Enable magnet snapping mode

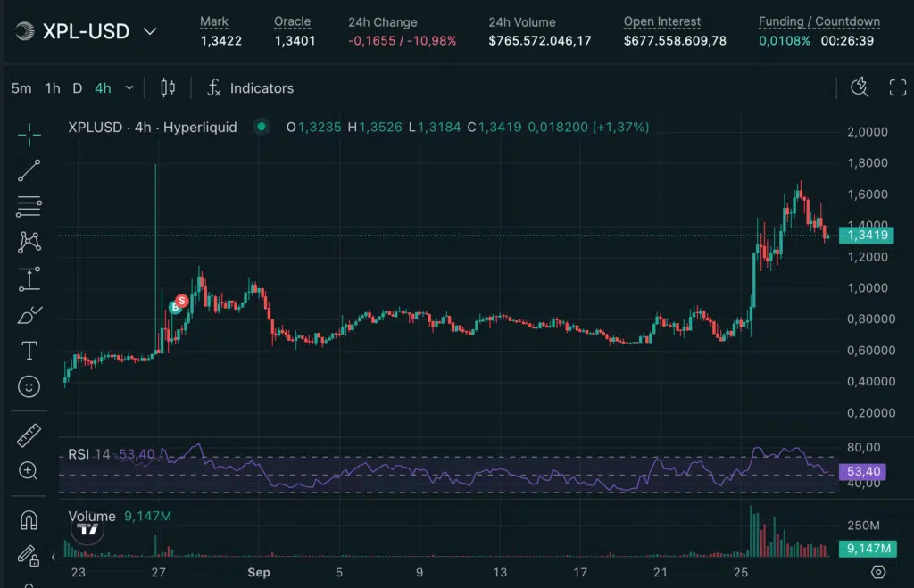(x=28, y=518)
